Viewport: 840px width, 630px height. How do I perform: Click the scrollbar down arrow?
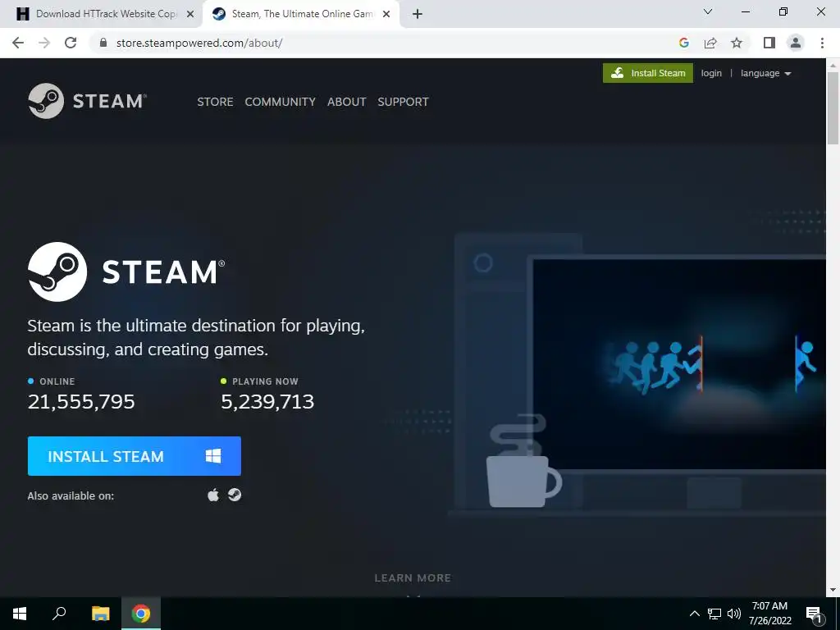point(833,590)
